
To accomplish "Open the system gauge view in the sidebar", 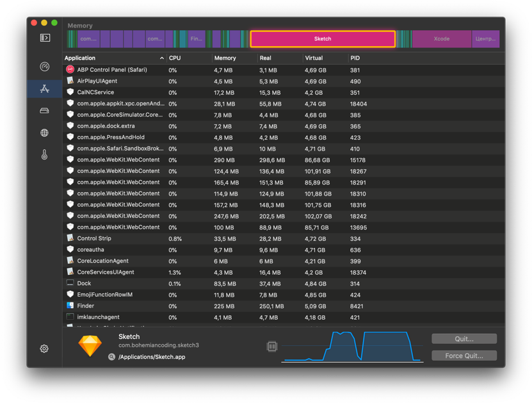I will click(x=44, y=66).
